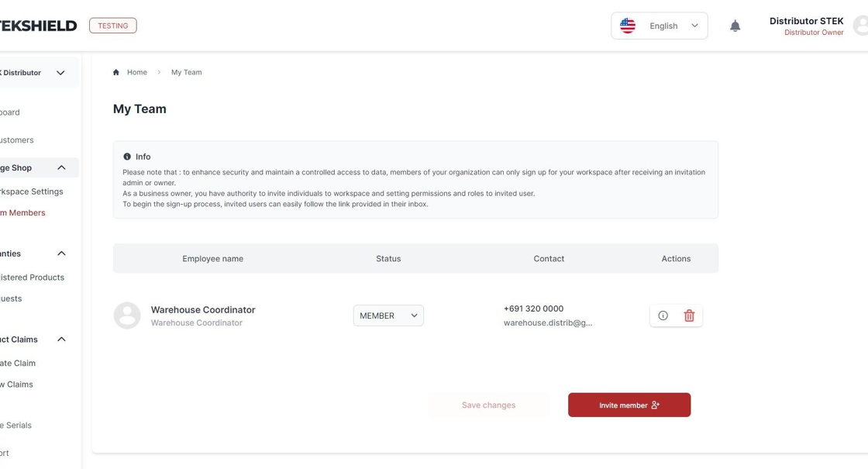Open Distributor STEK profile name

[807, 21]
